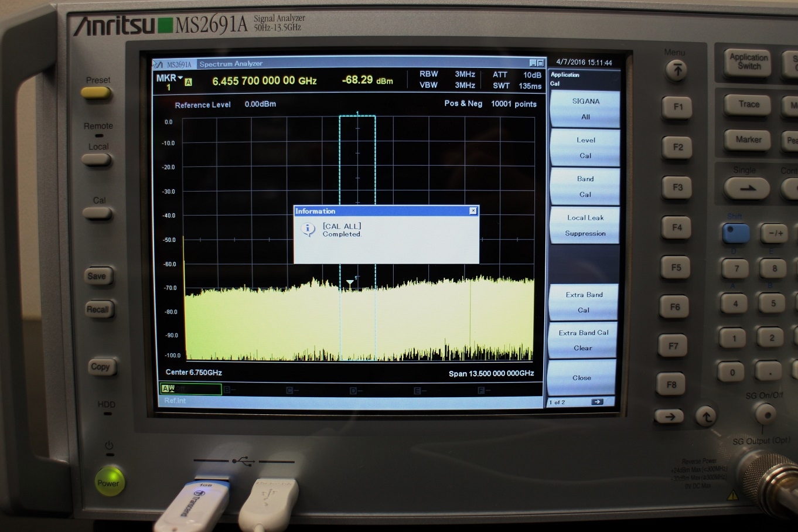Push the decimal point key
The image size is (798, 532).
tap(769, 372)
